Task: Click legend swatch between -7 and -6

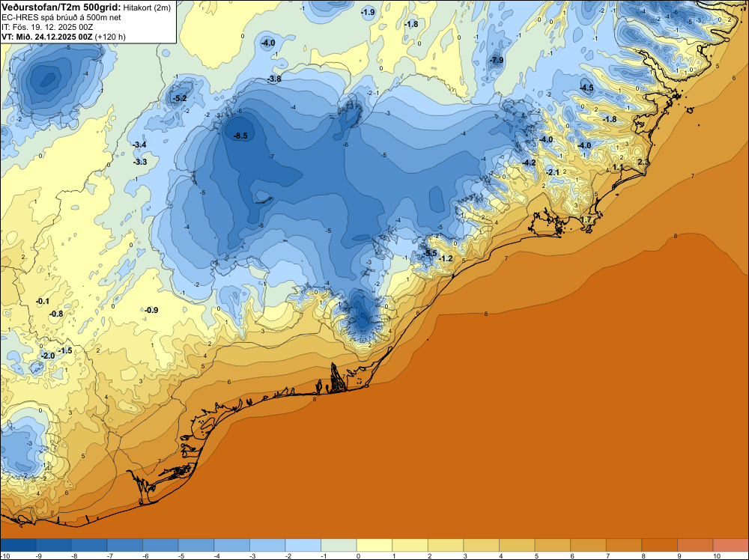Action: 125,545
